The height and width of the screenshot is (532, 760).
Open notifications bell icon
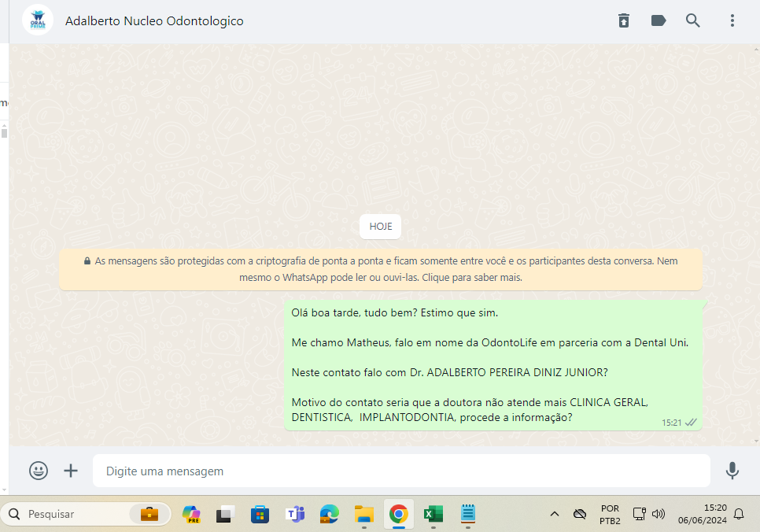739,514
